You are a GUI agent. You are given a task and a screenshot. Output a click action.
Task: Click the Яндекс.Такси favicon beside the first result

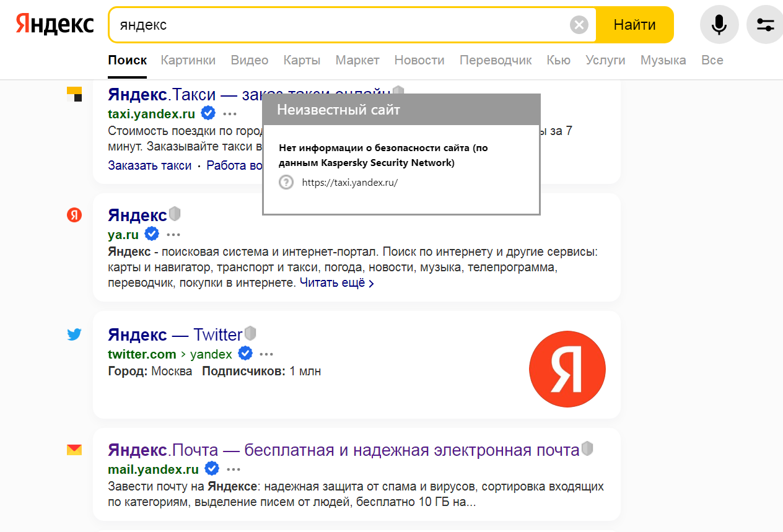74,95
